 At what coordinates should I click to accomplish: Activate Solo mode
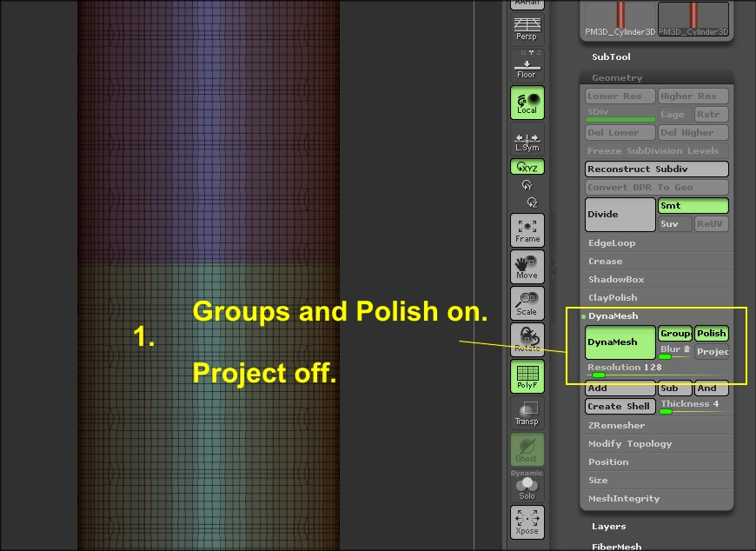[526, 488]
